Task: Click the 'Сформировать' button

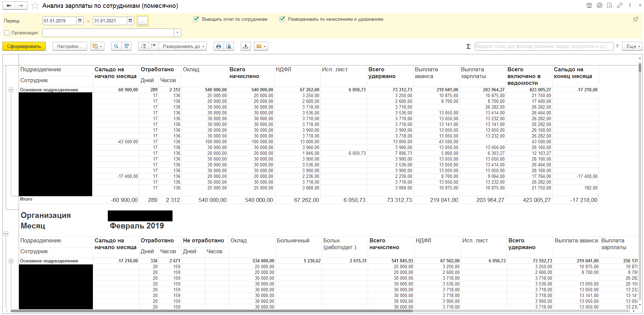Action: [x=24, y=47]
